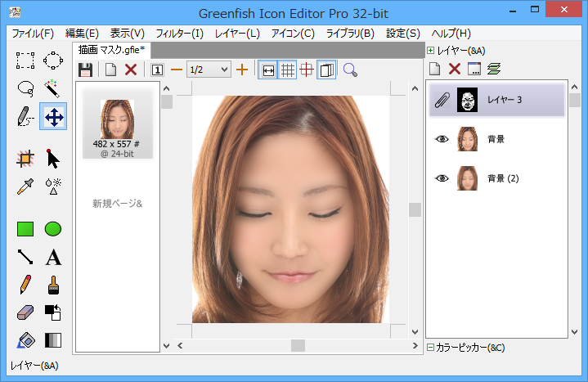
Task: Select the rectangular selection tool
Action: [25, 61]
